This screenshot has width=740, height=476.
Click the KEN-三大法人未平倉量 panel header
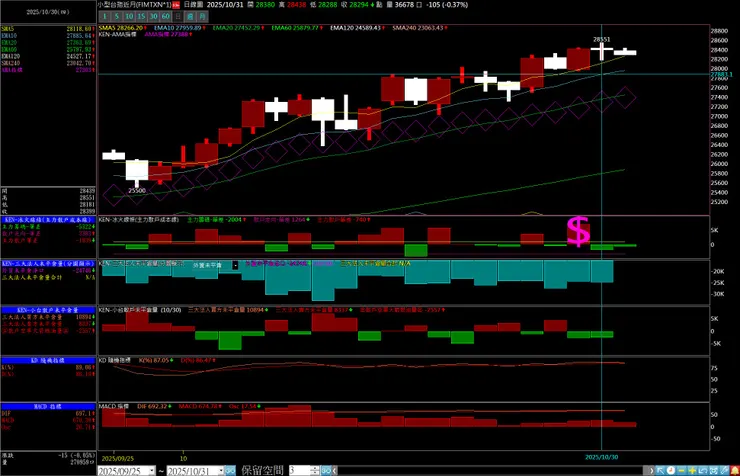[48, 263]
